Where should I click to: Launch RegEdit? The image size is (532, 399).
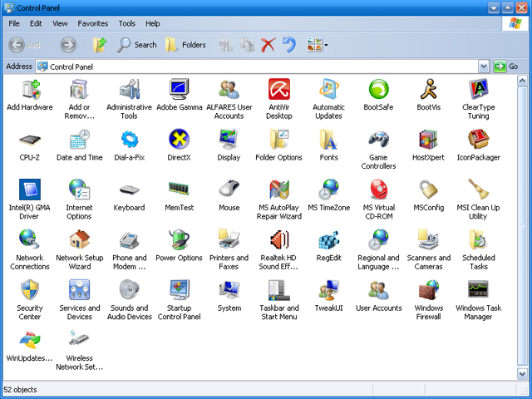[x=329, y=246]
